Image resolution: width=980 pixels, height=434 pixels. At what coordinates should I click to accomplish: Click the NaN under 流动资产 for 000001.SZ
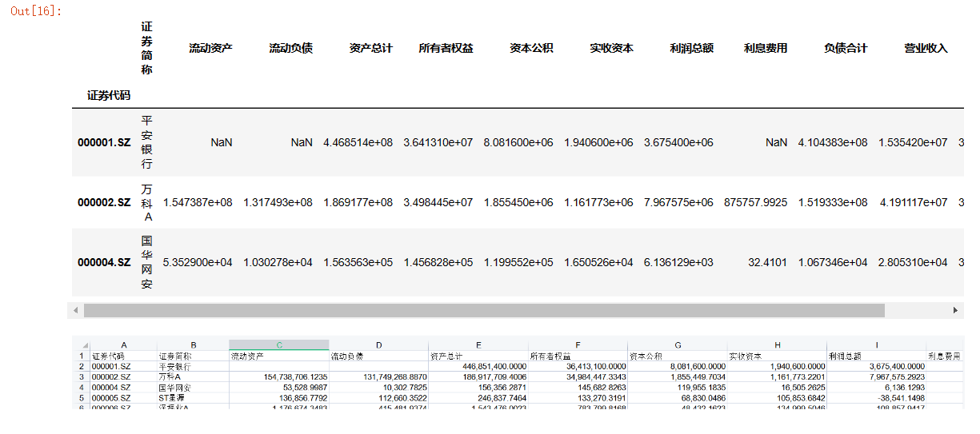tap(222, 142)
